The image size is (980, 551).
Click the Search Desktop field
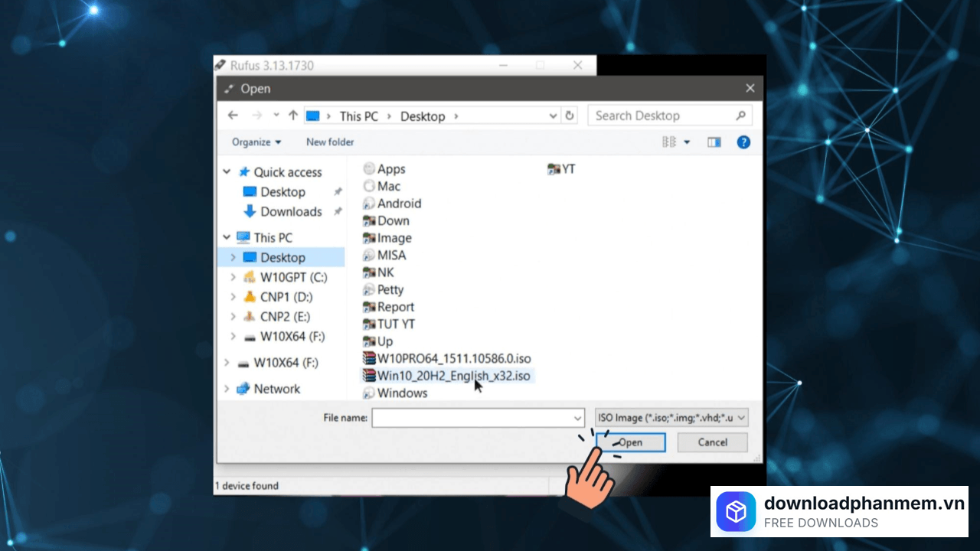click(670, 116)
